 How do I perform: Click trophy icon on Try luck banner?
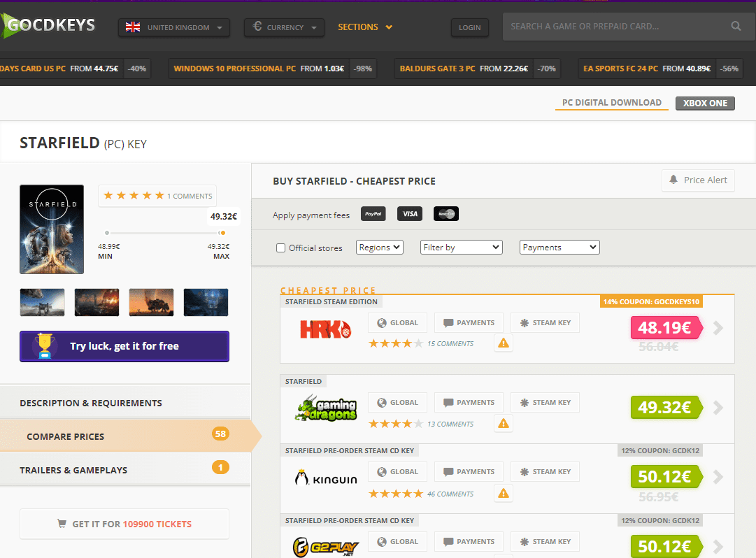pos(45,346)
